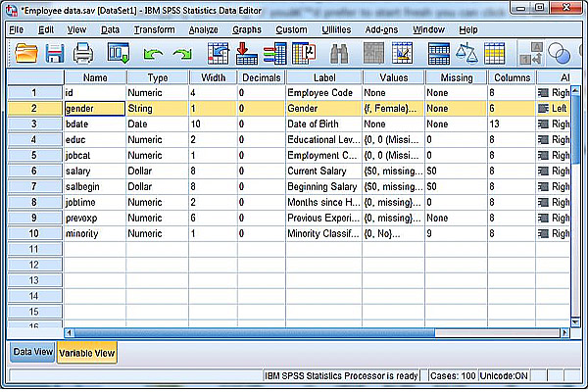Open the Help menu
This screenshot has width=588, height=392.
(x=468, y=29)
